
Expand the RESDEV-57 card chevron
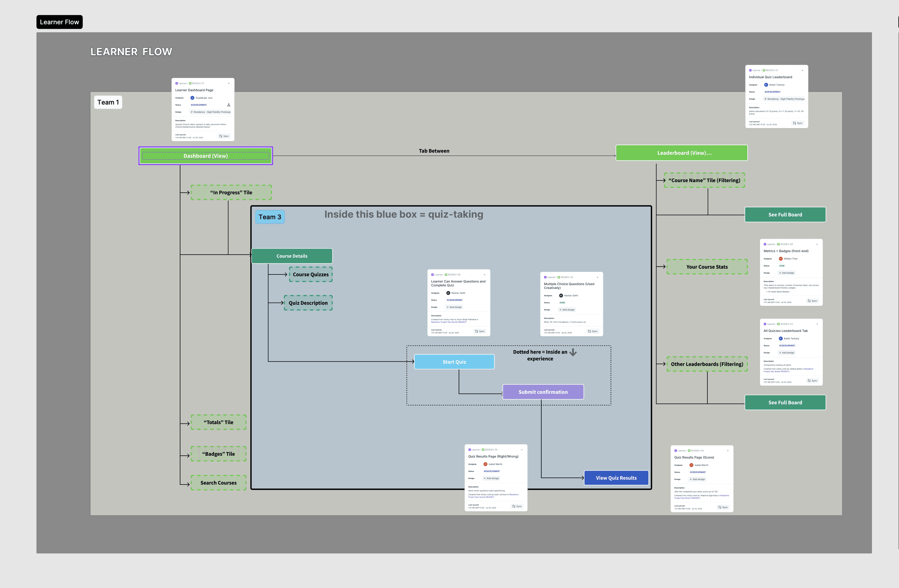tap(802, 70)
